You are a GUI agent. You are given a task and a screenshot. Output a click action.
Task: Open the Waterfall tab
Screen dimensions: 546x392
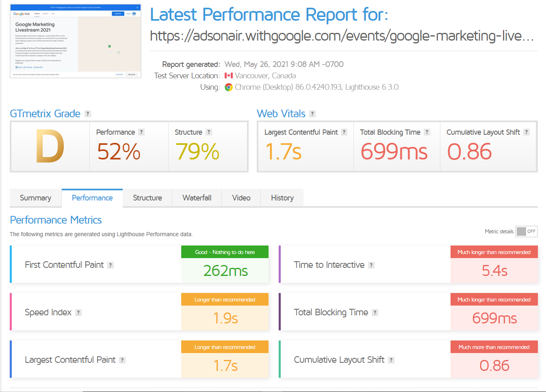[x=197, y=198]
